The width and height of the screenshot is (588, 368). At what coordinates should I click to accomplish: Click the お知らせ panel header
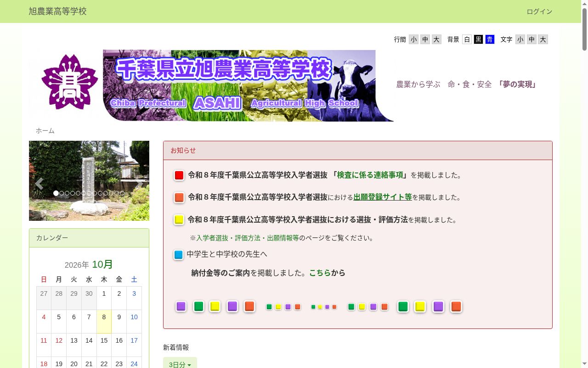[358, 150]
